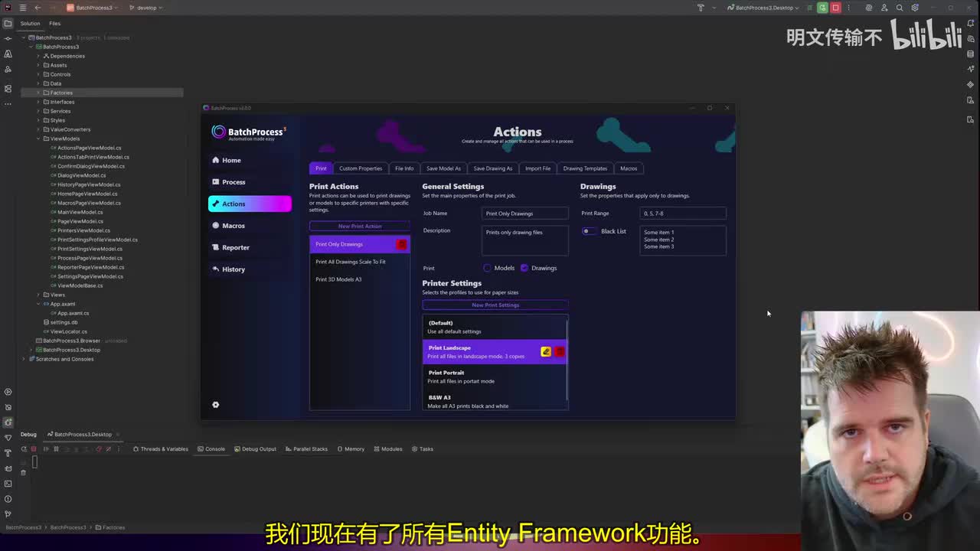Open the History page
980x551 pixels.
250,269
